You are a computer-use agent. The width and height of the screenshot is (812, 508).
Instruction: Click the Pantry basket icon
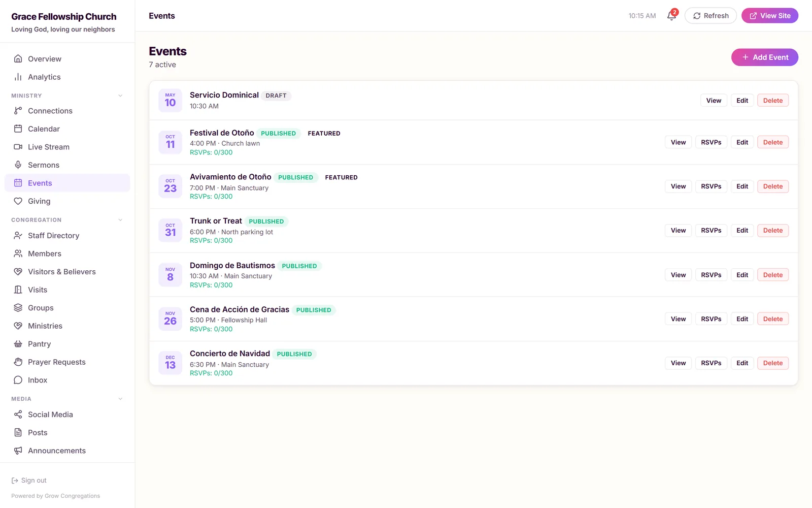pos(18,344)
